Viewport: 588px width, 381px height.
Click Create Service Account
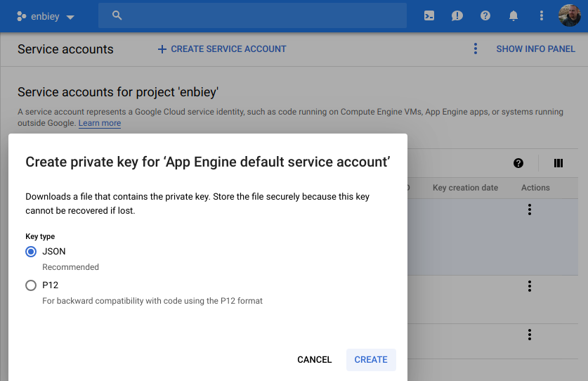(x=222, y=49)
